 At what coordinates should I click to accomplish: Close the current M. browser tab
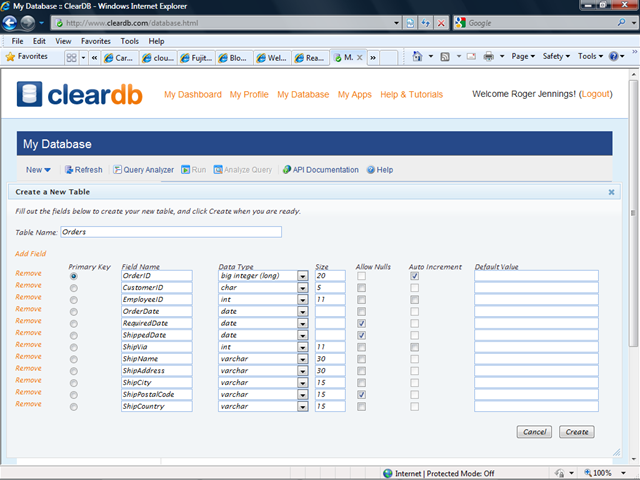360,58
